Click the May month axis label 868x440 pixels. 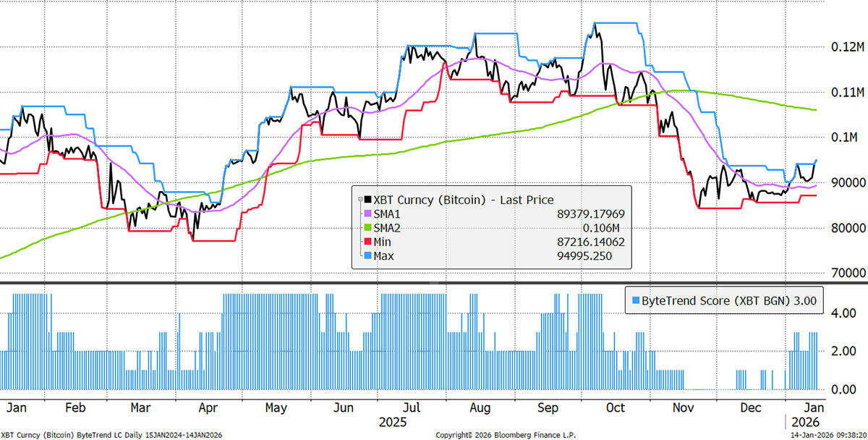(277, 408)
